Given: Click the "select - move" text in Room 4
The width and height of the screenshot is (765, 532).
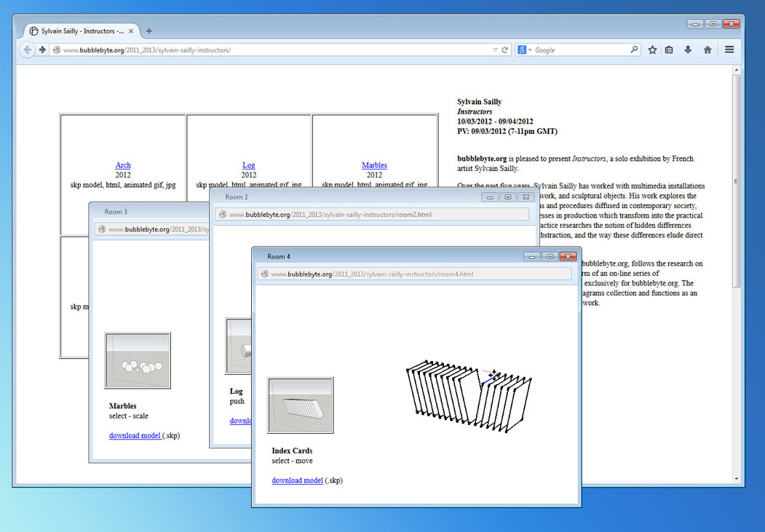Looking at the screenshot, I should 292,461.
